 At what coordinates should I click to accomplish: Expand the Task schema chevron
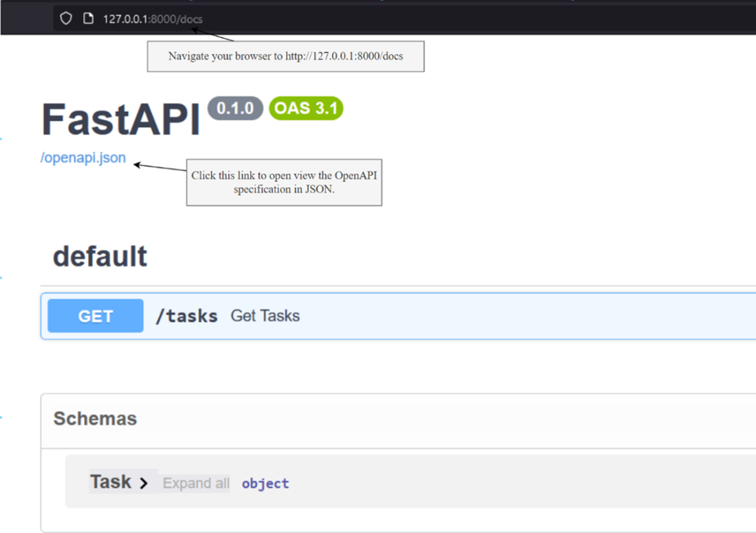click(144, 483)
